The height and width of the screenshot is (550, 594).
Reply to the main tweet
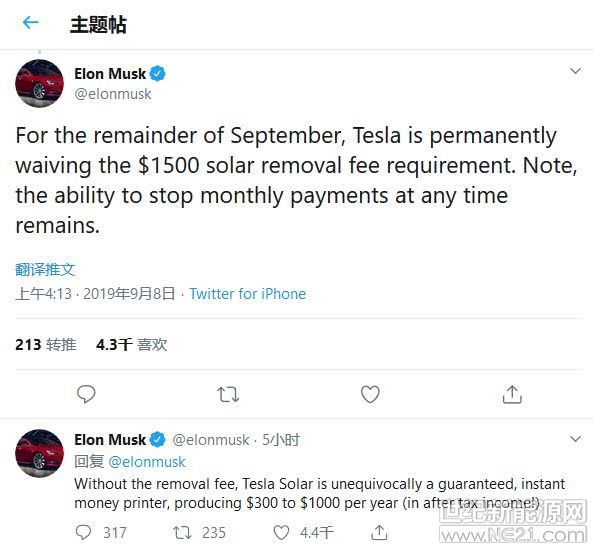click(x=86, y=394)
